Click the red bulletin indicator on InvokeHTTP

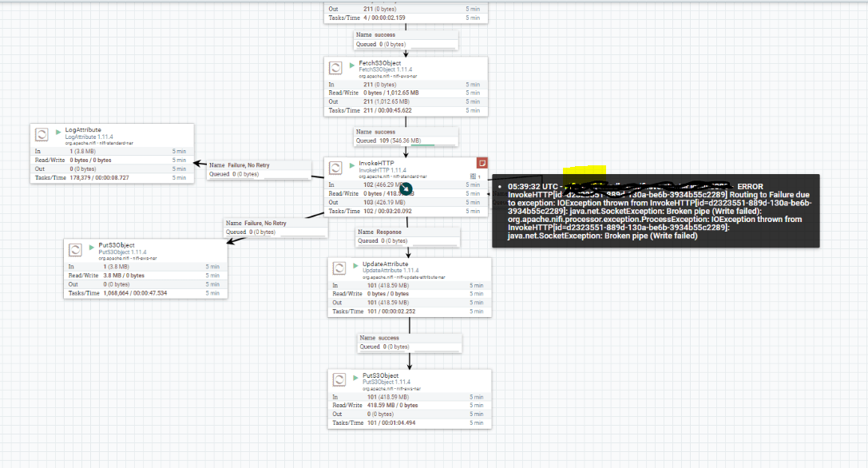pos(482,162)
